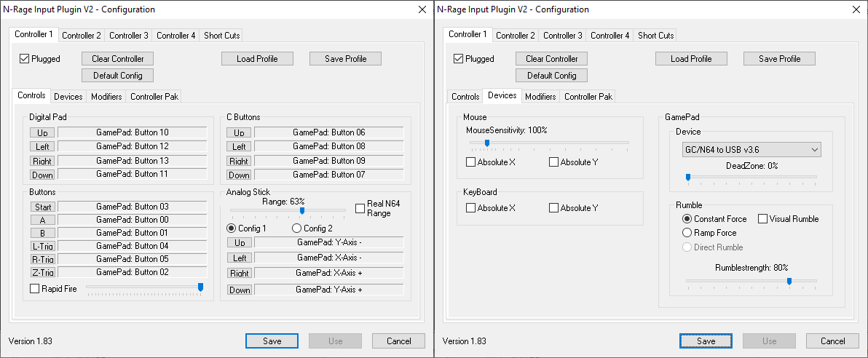Click C Buttons Down assignment button
Viewport: 868px width, 358px height.
pos(239,175)
